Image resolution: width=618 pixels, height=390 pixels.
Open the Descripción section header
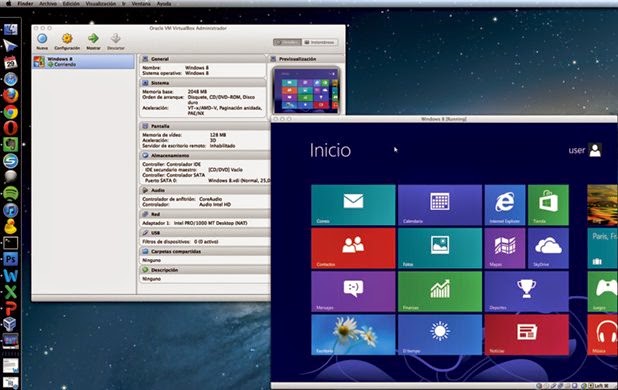coord(205,270)
